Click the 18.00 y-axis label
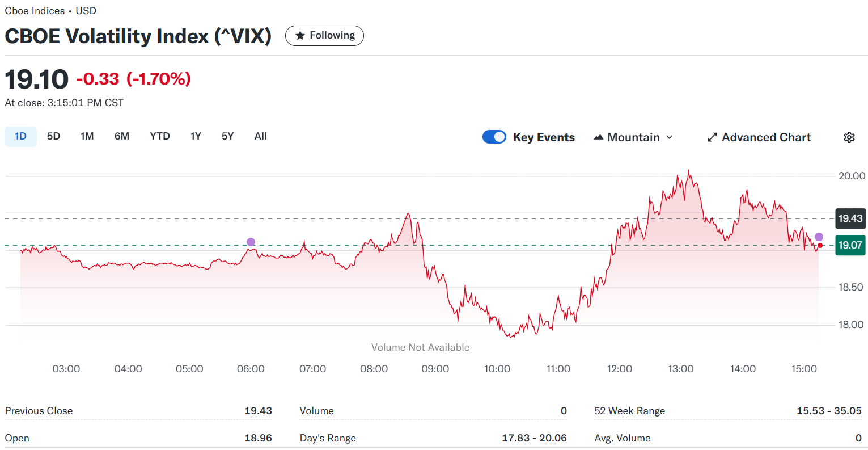Image resolution: width=868 pixels, height=450 pixels. [x=852, y=325]
